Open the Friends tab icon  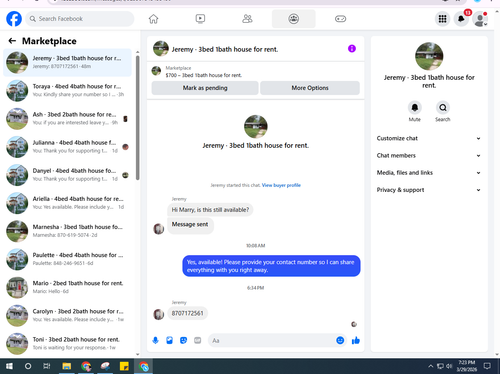(247, 19)
